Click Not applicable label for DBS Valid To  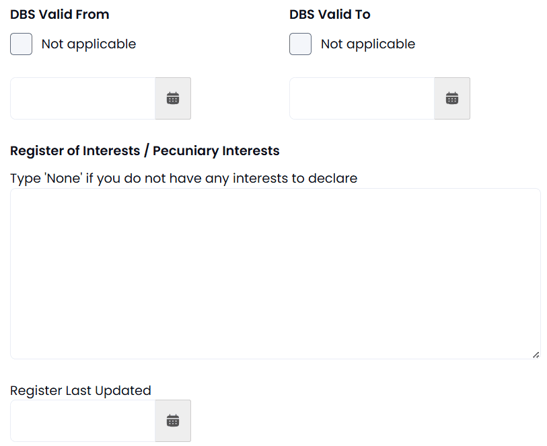pyautogui.click(x=368, y=44)
